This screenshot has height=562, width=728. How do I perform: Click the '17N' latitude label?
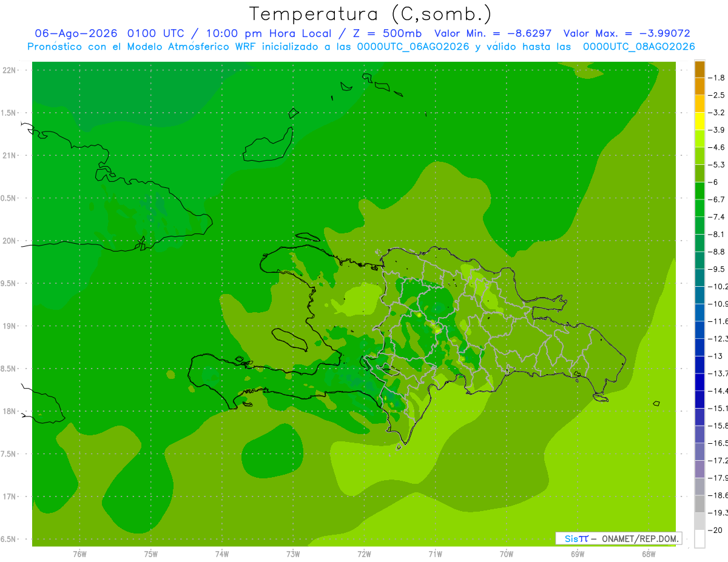click(x=9, y=497)
